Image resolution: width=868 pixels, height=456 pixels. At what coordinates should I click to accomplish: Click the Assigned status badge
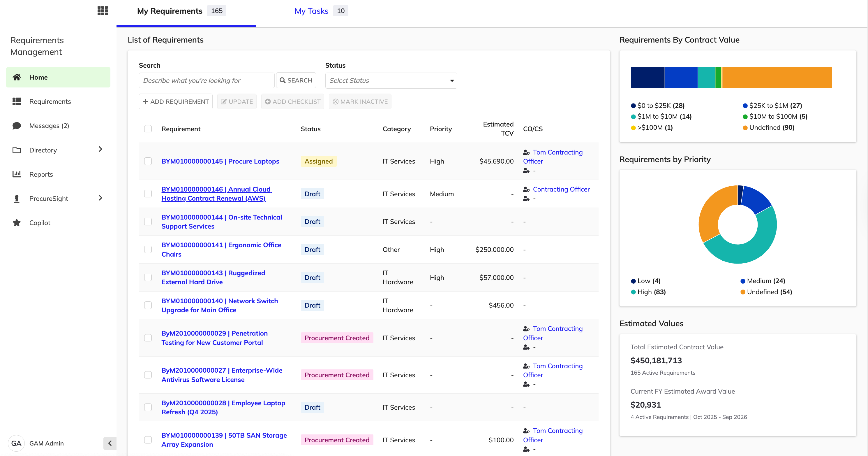coord(318,161)
